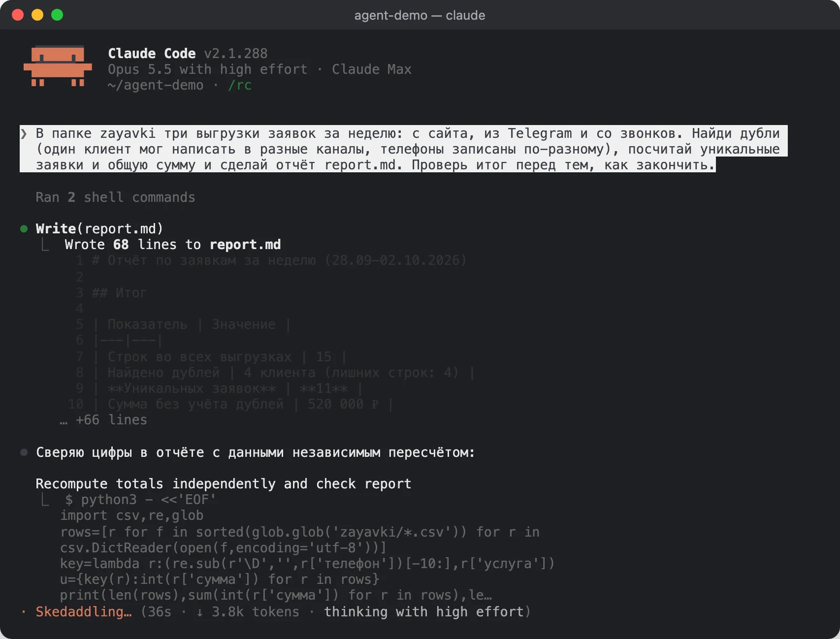Image resolution: width=840 pixels, height=639 pixels.
Task: Click the green fullscreen window button
Action: (x=57, y=15)
